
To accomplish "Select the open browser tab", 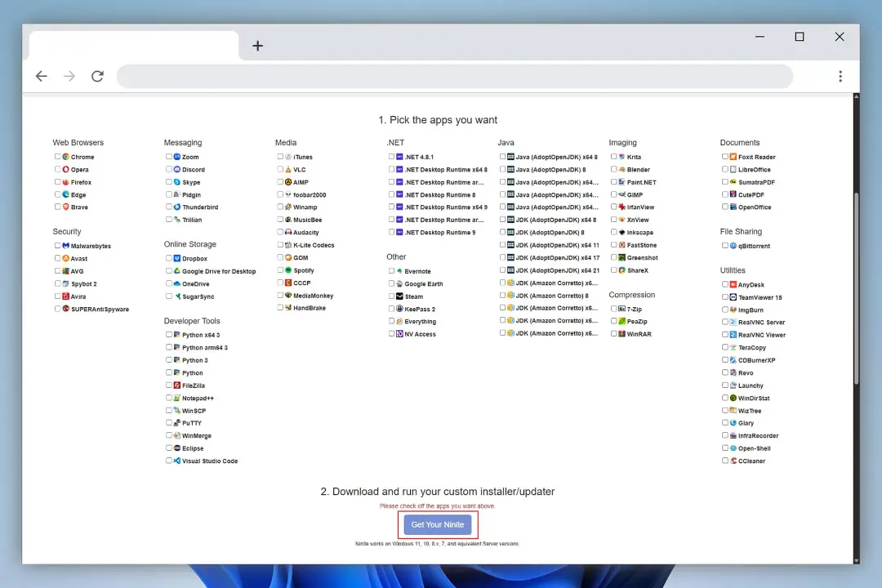I will tap(134, 46).
